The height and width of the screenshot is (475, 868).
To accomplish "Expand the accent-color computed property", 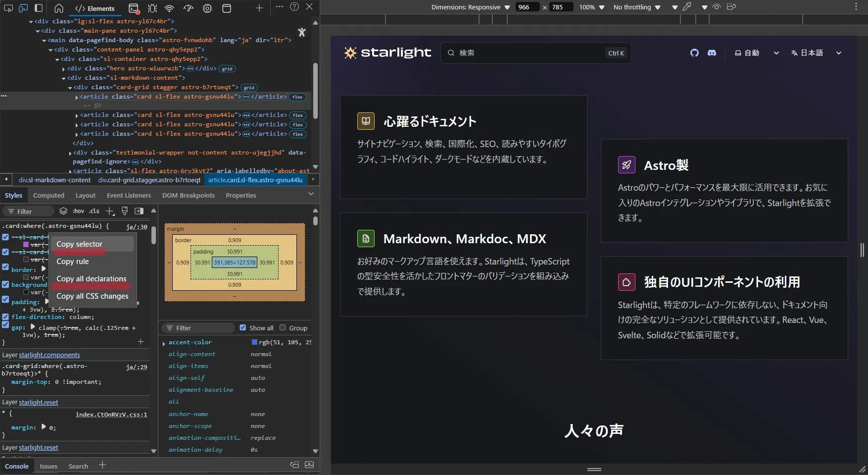I will 164,343.
